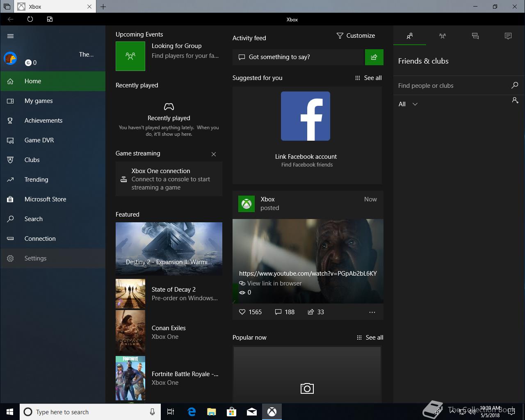The height and width of the screenshot is (420, 525).
Task: Open Clubs in sidebar
Action: (53, 160)
